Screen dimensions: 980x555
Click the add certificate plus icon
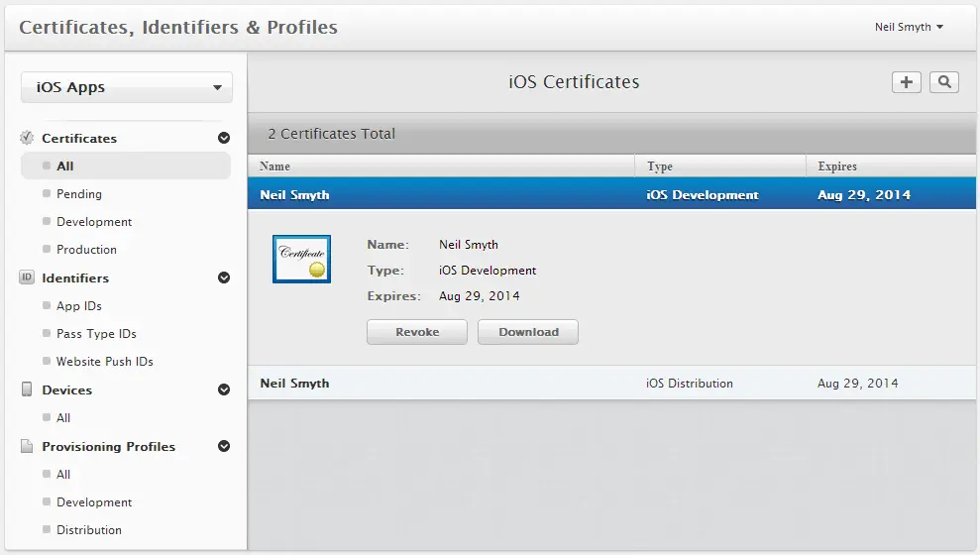coord(906,82)
